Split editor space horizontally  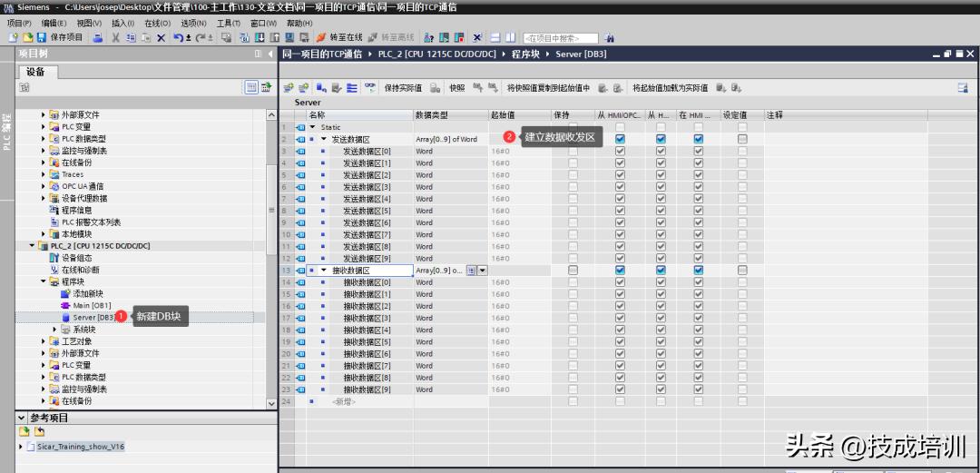click(x=495, y=37)
